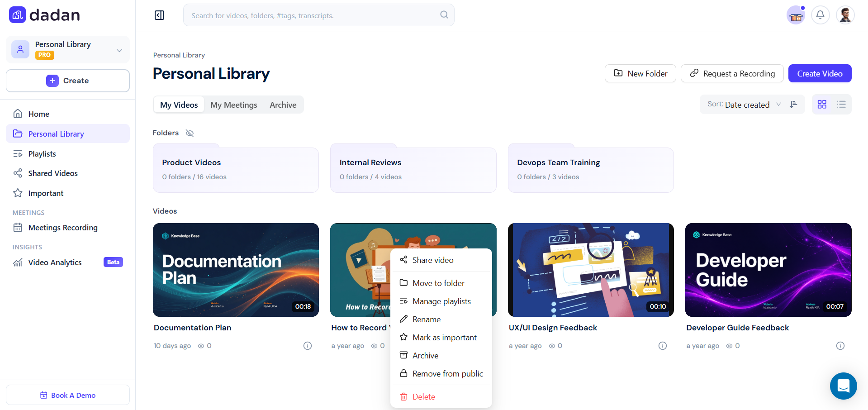Image resolution: width=868 pixels, height=410 pixels.
Task: Choose Rename from context menu
Action: pos(441,319)
